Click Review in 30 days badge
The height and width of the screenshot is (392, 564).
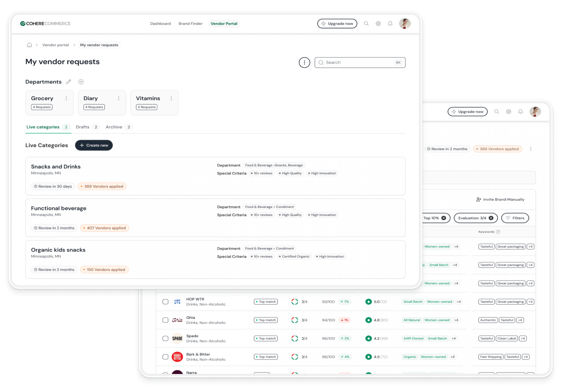(x=53, y=186)
